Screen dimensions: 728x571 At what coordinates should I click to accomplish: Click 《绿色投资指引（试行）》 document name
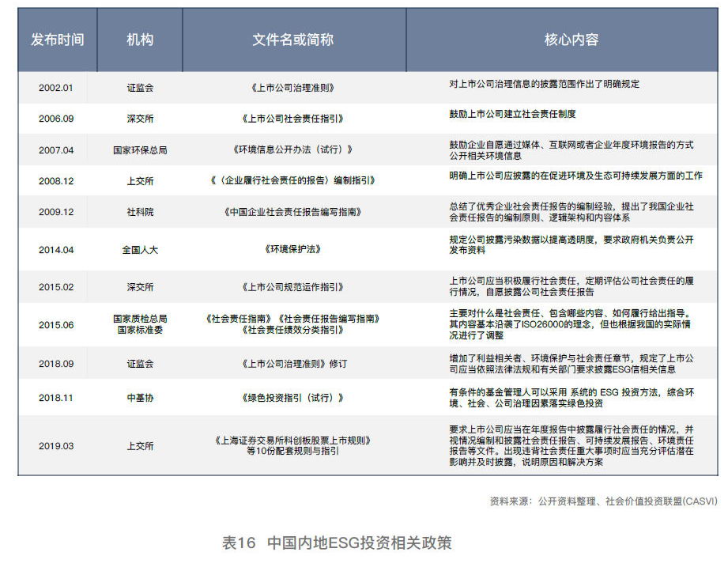pos(292,398)
